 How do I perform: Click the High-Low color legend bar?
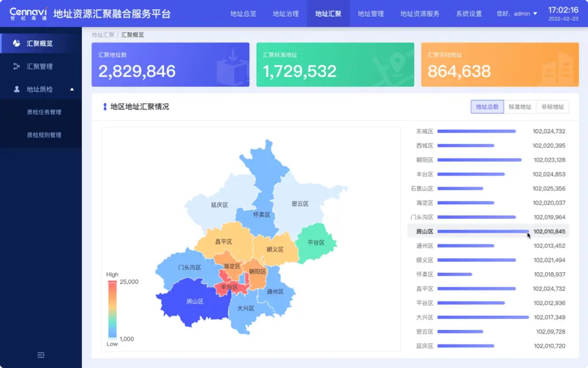(112, 309)
